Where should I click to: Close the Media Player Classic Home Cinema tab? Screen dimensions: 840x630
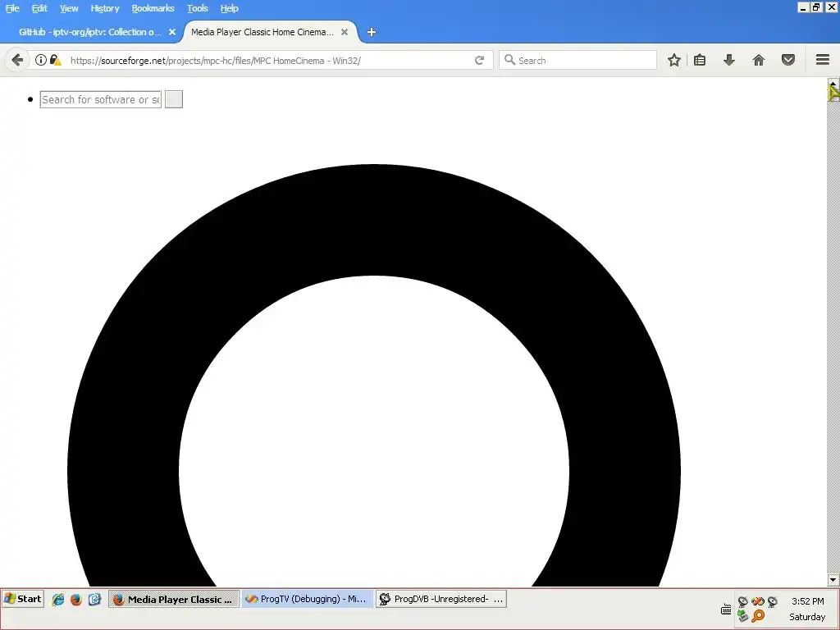pyautogui.click(x=345, y=32)
